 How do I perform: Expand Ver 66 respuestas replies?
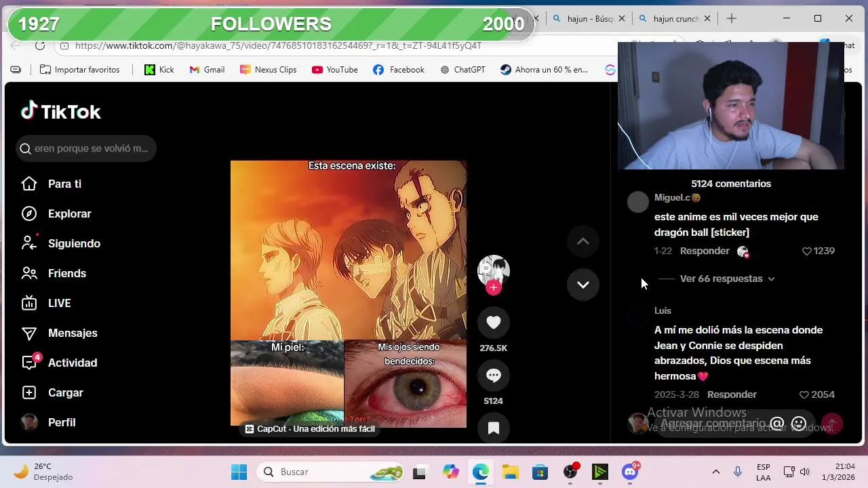[x=727, y=279]
